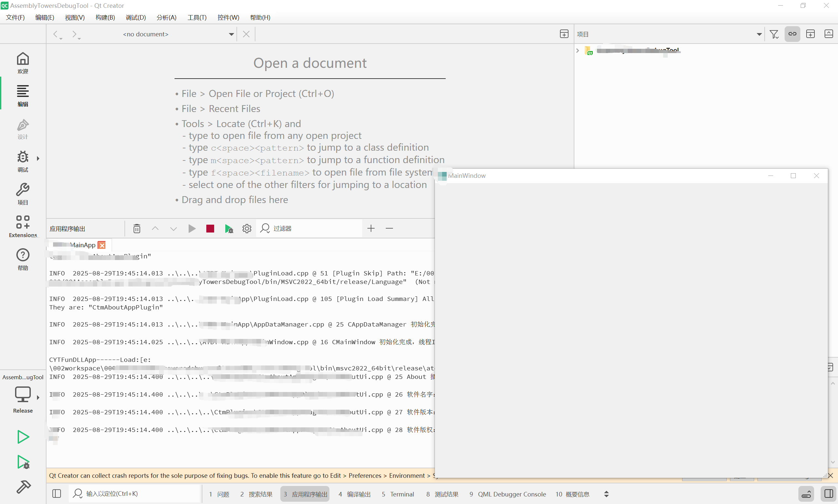Open the 构建(B) menu
Screen dimensions: 838x504
point(105,17)
